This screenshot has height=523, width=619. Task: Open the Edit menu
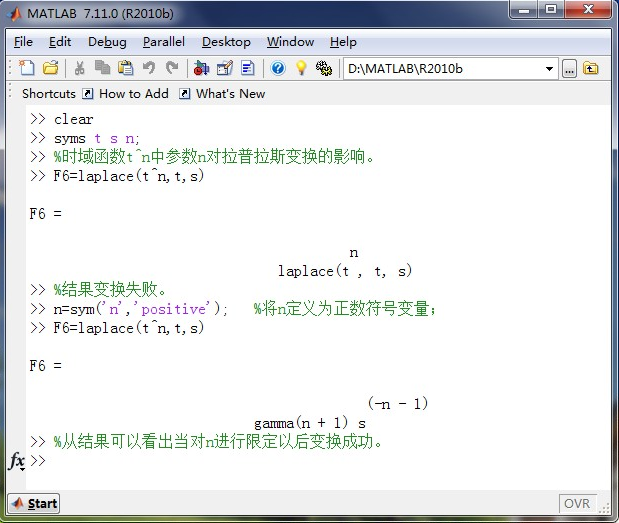click(60, 42)
